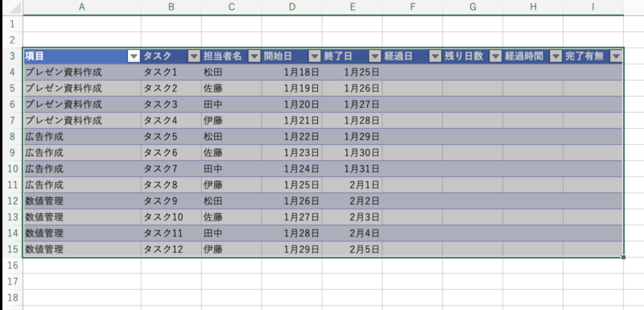The image size is (644, 310).
Task: Click the 完了有無 header cell text
Action: pyautogui.click(x=584, y=56)
